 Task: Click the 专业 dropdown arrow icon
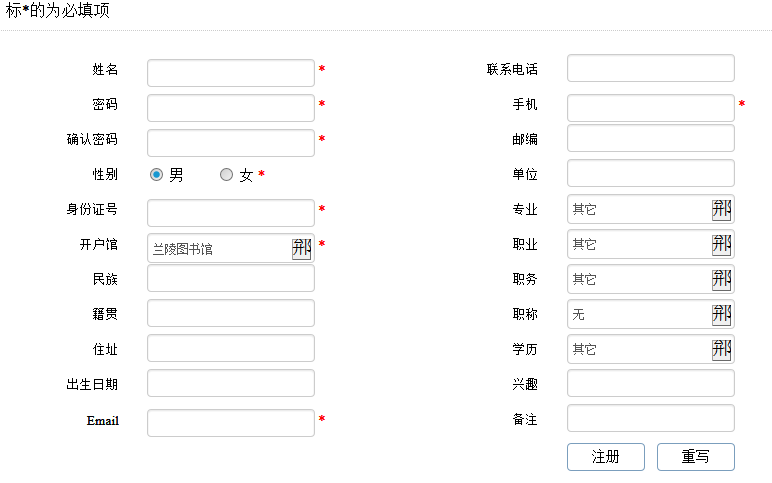[722, 209]
